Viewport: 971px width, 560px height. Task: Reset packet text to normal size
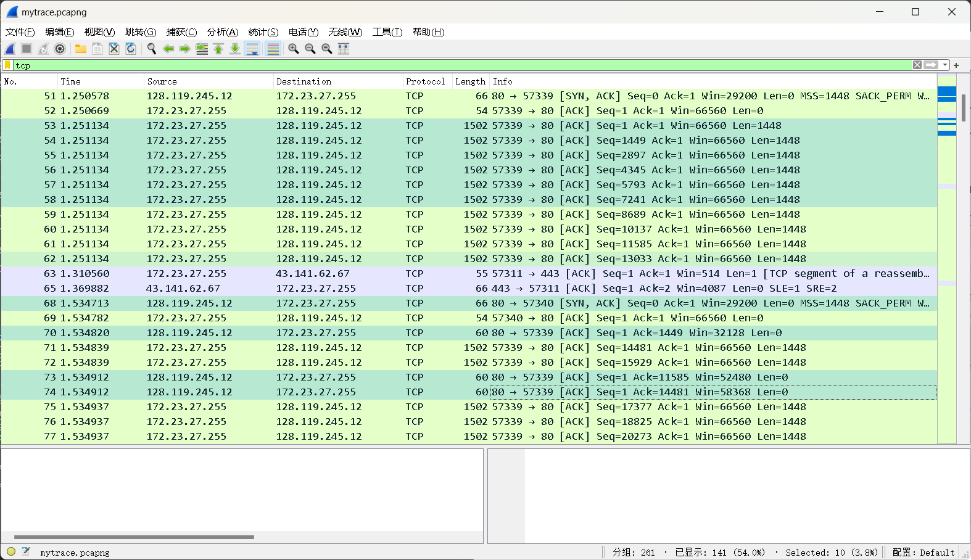[327, 49]
